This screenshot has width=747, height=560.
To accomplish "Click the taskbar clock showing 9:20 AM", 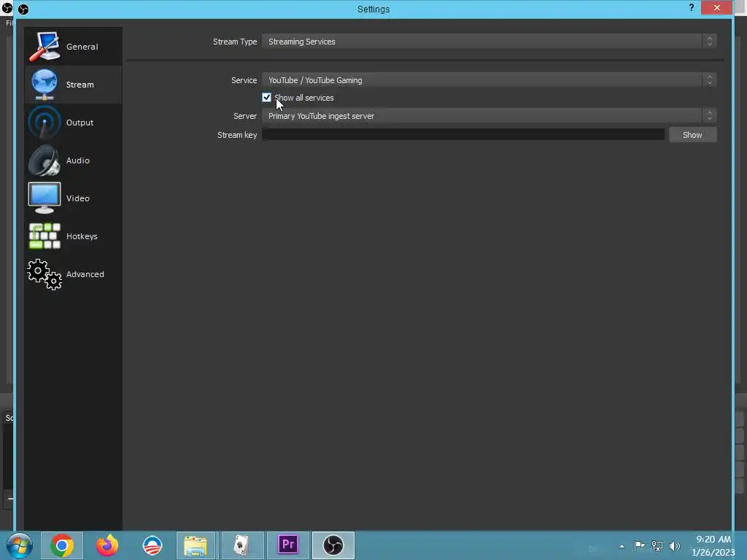I will (x=713, y=539).
